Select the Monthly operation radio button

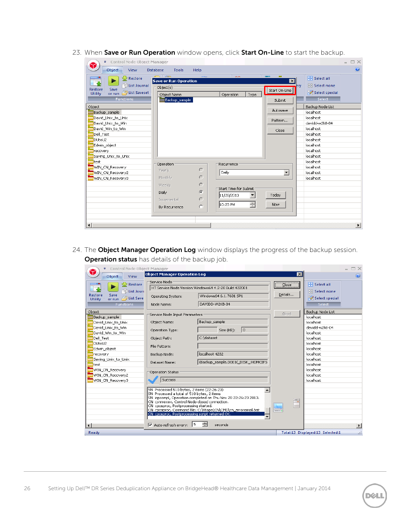201,177
